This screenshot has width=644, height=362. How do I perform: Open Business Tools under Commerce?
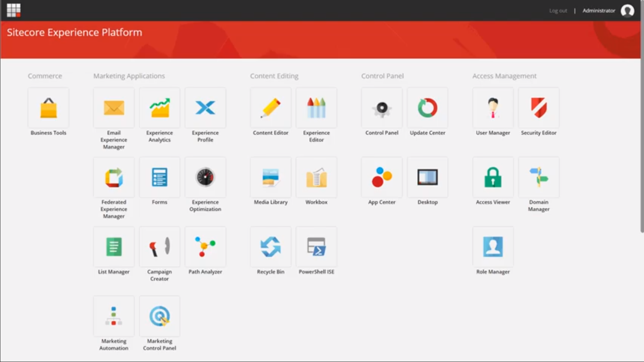[48, 108]
